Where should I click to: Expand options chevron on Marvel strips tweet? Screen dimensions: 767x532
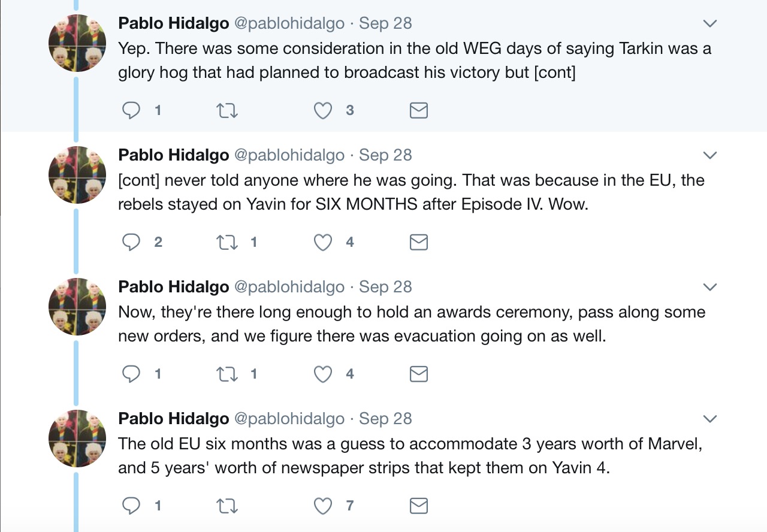pyautogui.click(x=709, y=419)
